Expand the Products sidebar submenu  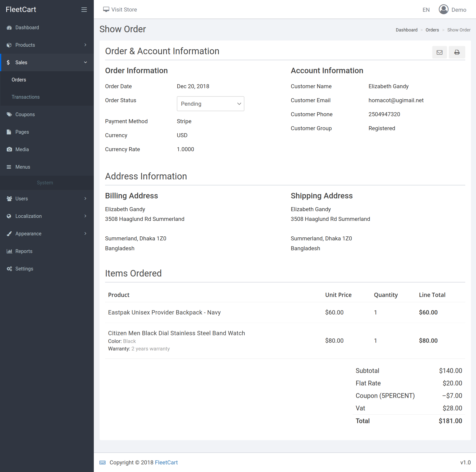[85, 45]
